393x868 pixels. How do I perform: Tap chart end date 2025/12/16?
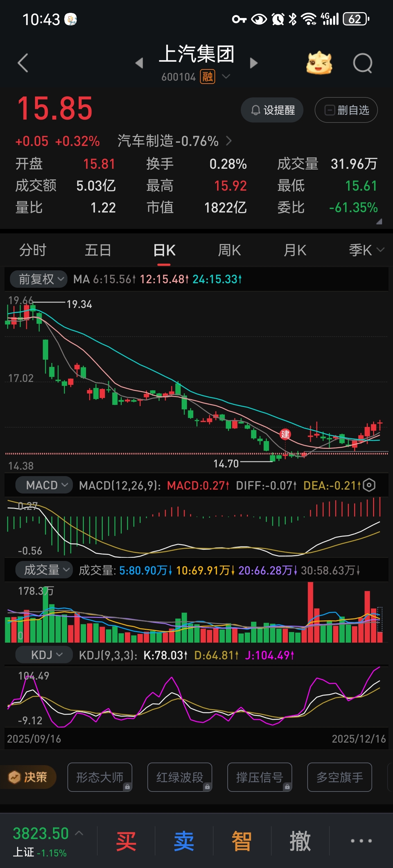pos(359,739)
